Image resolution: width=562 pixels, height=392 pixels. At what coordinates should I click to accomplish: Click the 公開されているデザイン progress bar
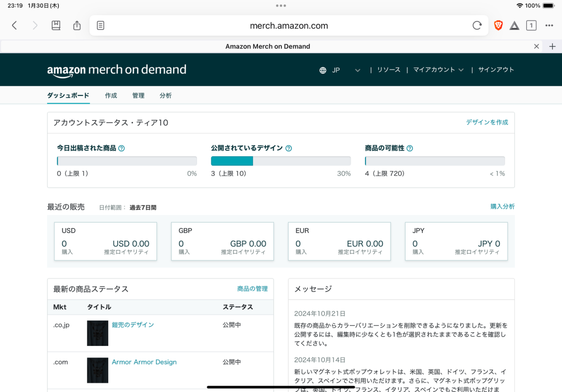[280, 161]
